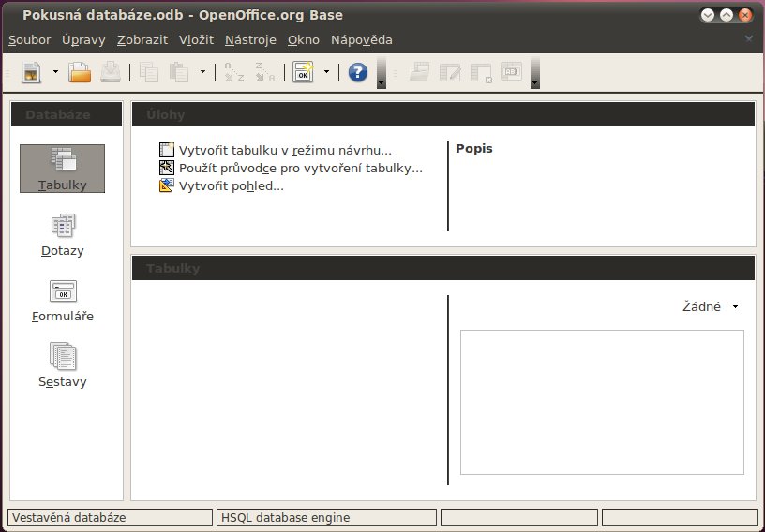Click the Rename table ABC icon

point(511,73)
